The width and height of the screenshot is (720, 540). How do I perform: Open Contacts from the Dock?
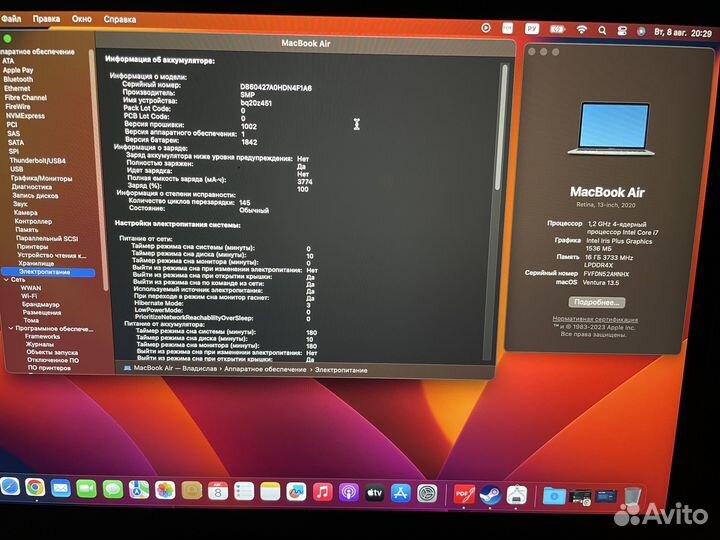pyautogui.click(x=191, y=491)
